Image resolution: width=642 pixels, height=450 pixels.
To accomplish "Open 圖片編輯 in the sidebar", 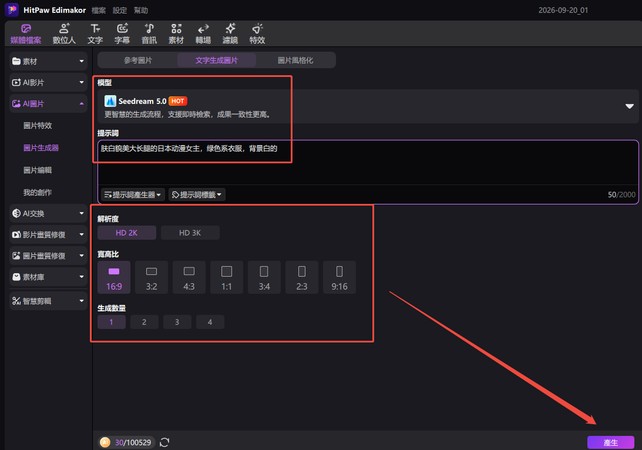I will point(38,170).
